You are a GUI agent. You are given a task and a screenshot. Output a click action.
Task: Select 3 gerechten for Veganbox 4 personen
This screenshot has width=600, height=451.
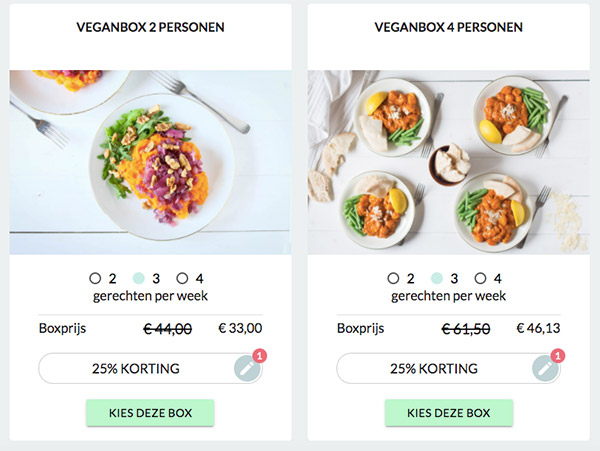click(x=437, y=279)
